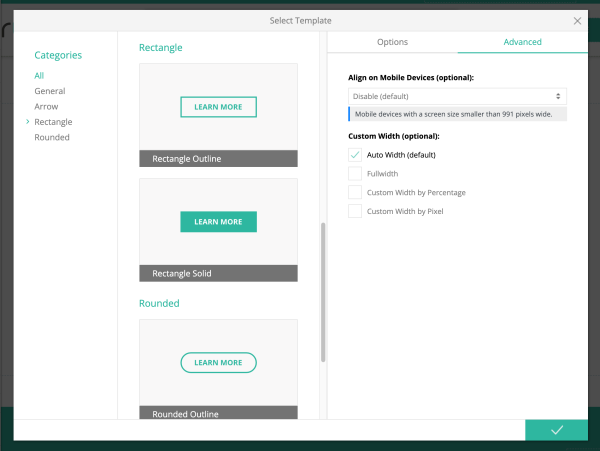Click the Rounded section heading
The image size is (600, 451).
coord(159,303)
